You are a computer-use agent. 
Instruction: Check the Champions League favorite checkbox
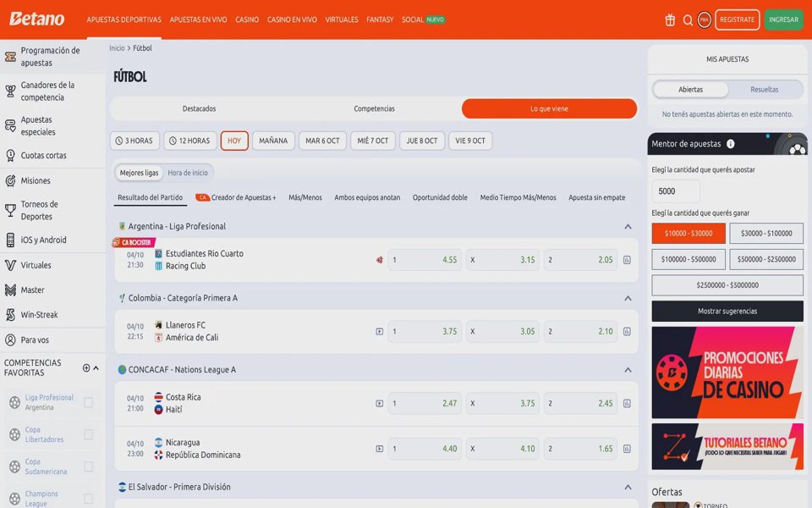coord(89,499)
